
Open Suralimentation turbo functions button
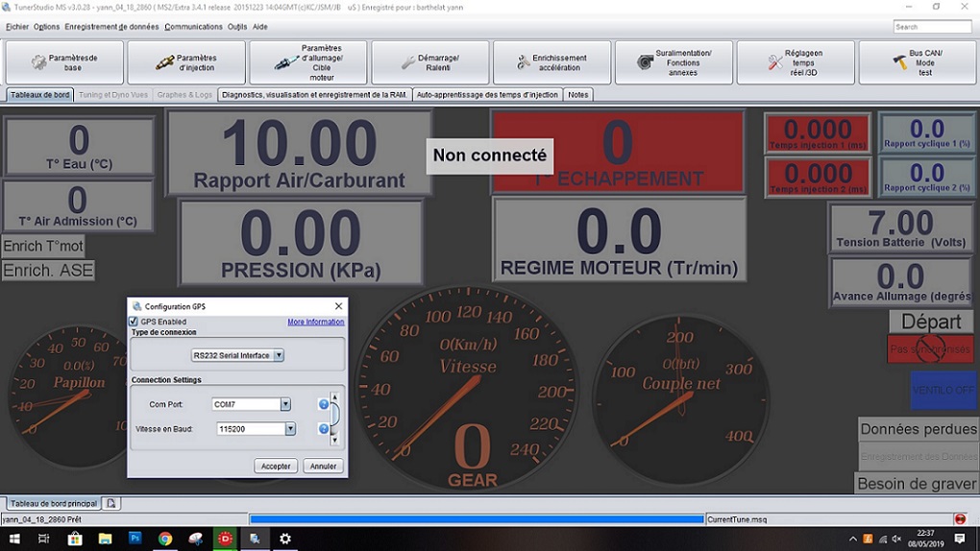[x=674, y=62]
